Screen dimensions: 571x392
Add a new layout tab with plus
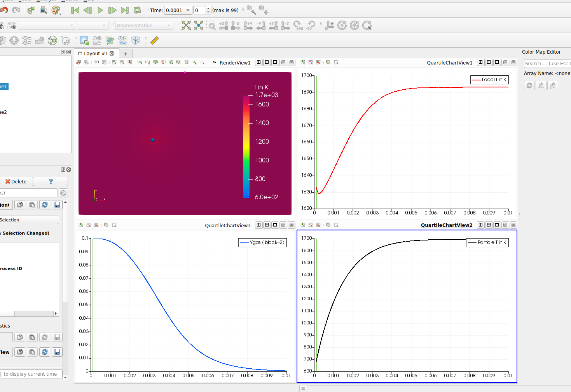point(126,54)
